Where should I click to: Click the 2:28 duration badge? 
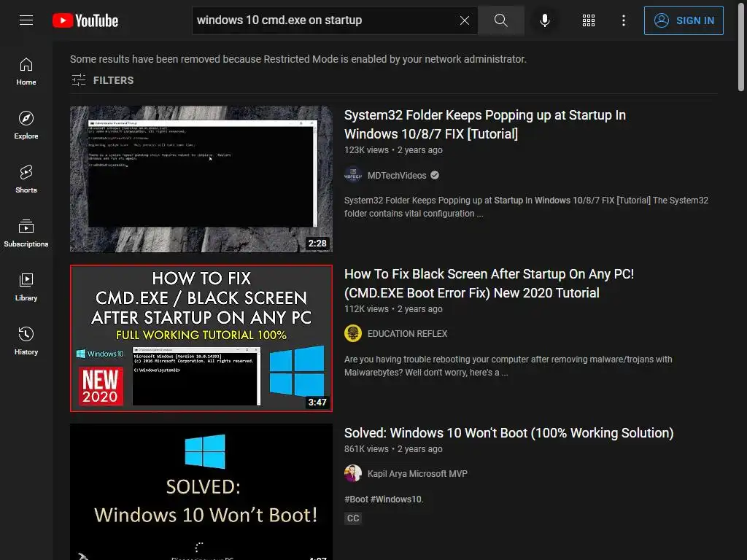click(317, 244)
